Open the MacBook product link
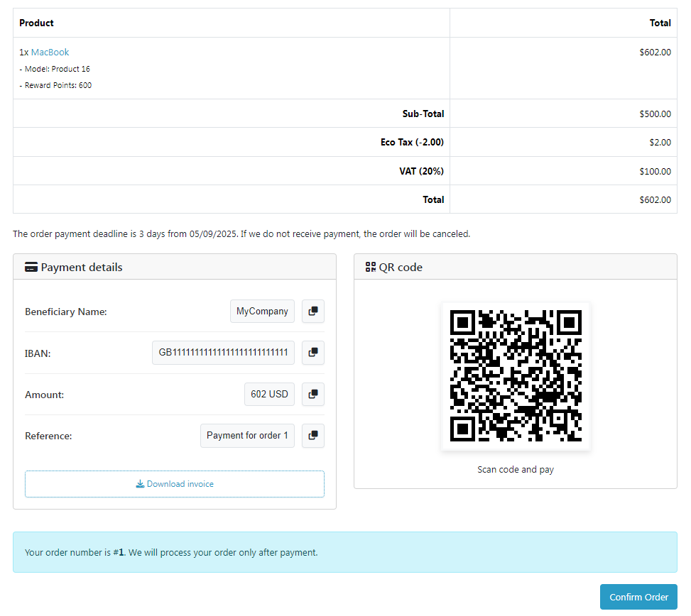 click(x=50, y=52)
